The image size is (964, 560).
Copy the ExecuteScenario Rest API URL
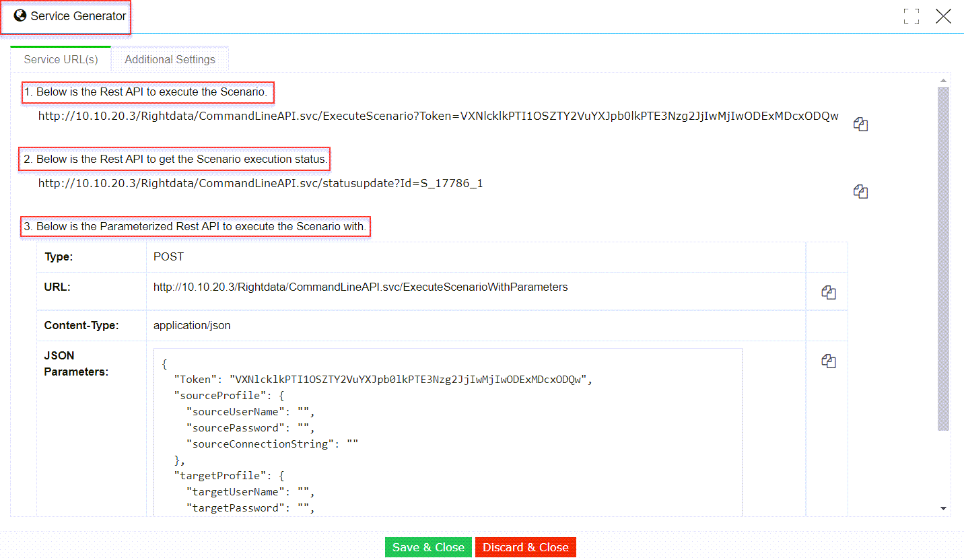[x=860, y=124]
